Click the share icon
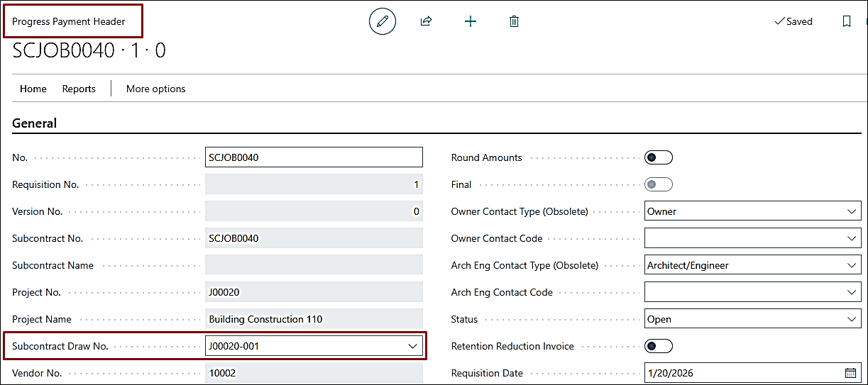Image resolution: width=868 pixels, height=385 pixels. tap(426, 22)
